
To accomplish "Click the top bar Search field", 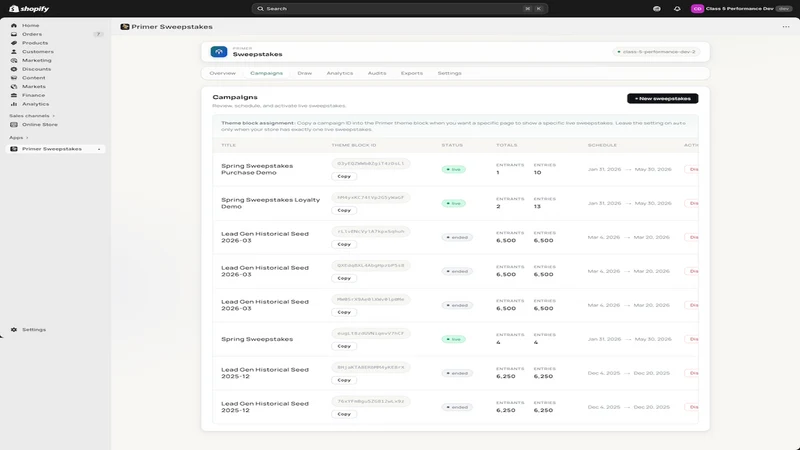I will point(399,9).
